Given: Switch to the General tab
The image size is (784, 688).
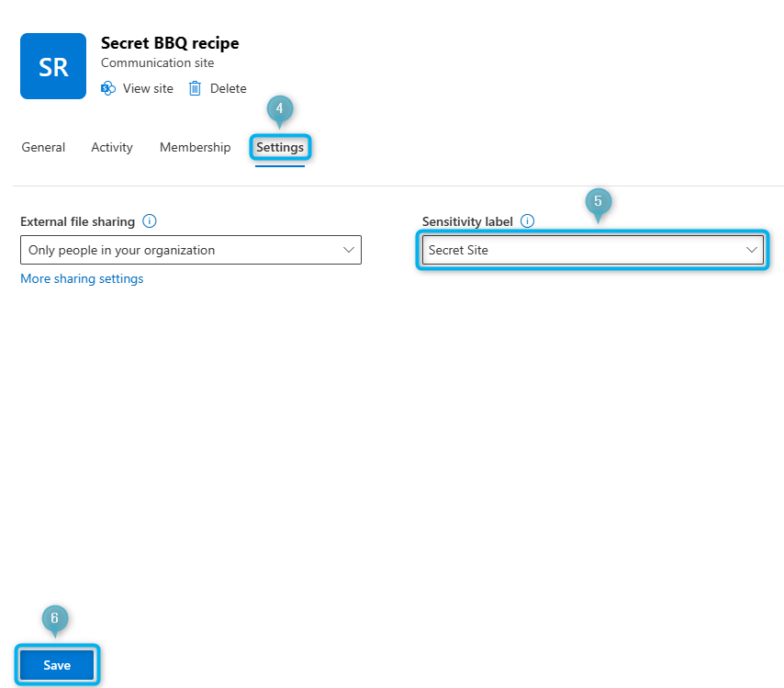Looking at the screenshot, I should coord(43,147).
